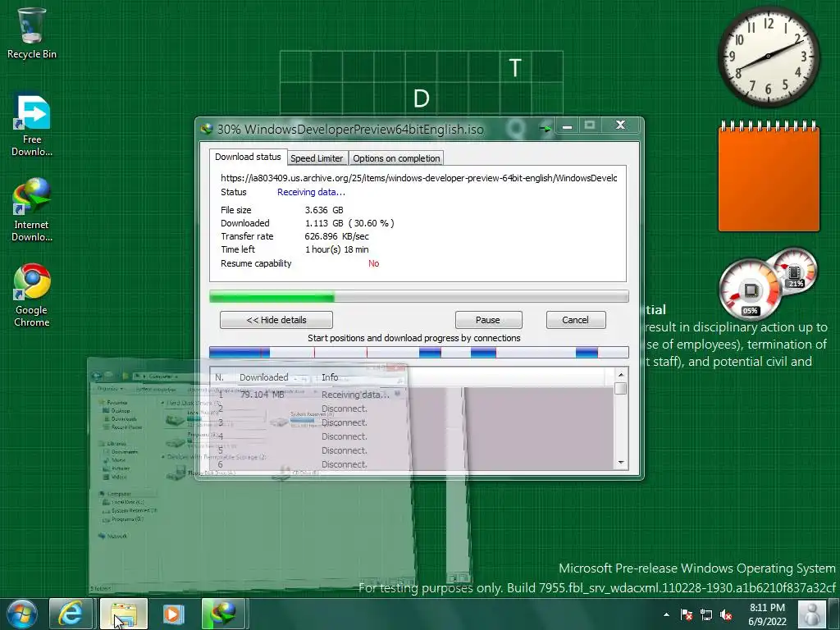The image size is (840, 630).
Task: Pause the download
Action: click(488, 320)
